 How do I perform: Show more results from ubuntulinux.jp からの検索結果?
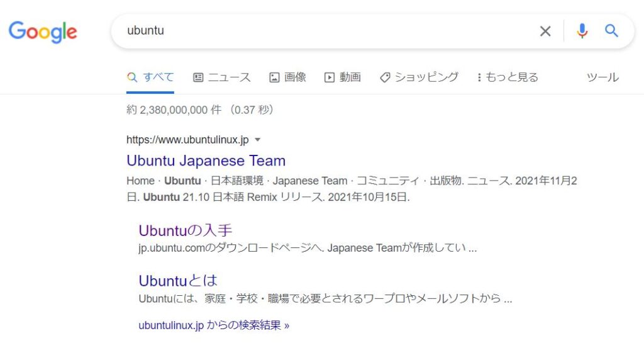(214, 325)
